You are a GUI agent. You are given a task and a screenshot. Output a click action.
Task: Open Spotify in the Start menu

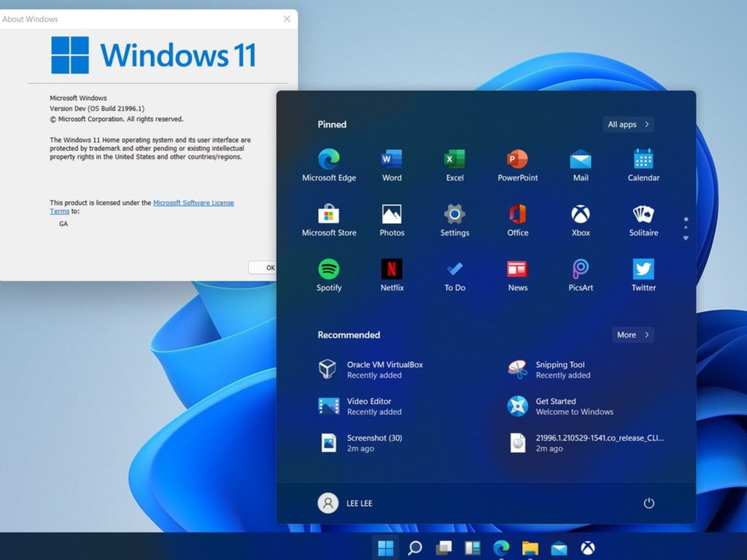[329, 275]
